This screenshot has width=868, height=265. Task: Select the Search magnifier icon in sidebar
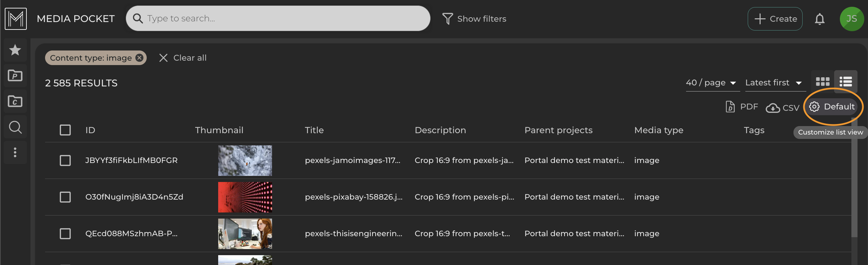click(15, 127)
